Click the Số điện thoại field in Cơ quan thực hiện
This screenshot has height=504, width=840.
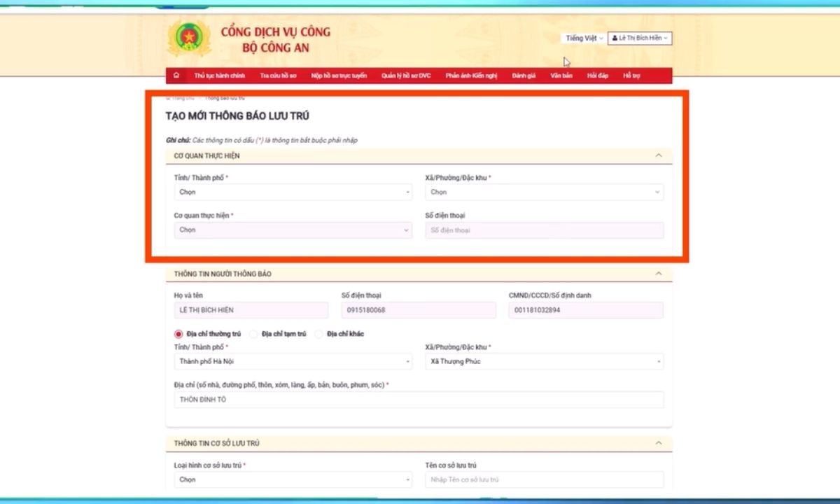(545, 230)
